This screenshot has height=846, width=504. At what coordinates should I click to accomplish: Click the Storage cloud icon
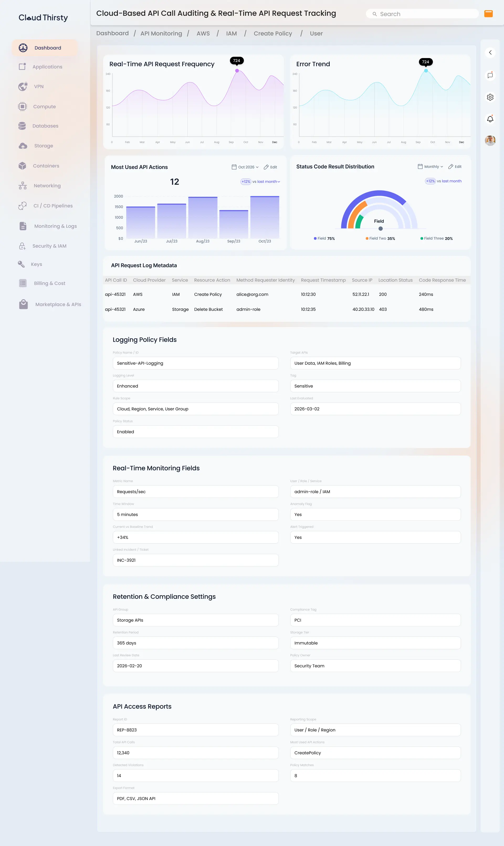23,146
